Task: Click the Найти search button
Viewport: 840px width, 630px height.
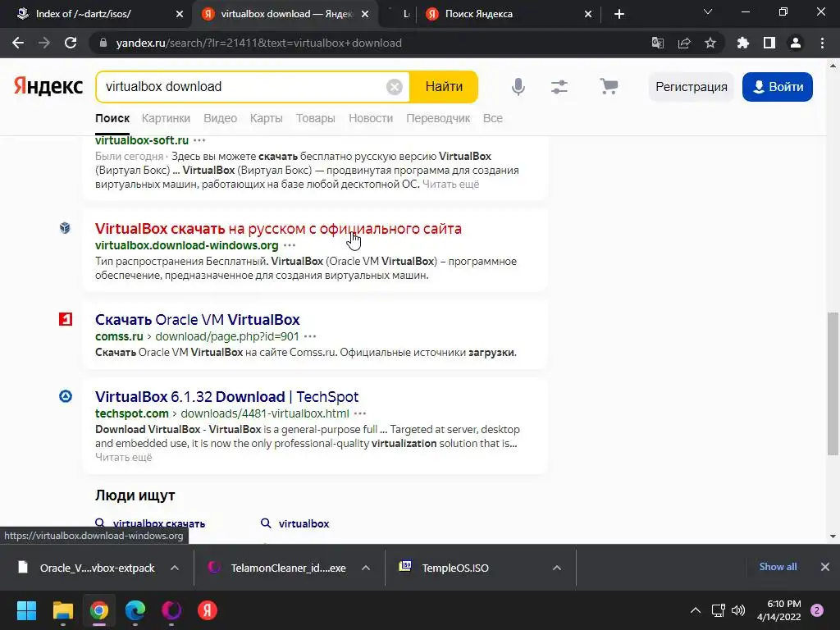Action: coord(444,87)
